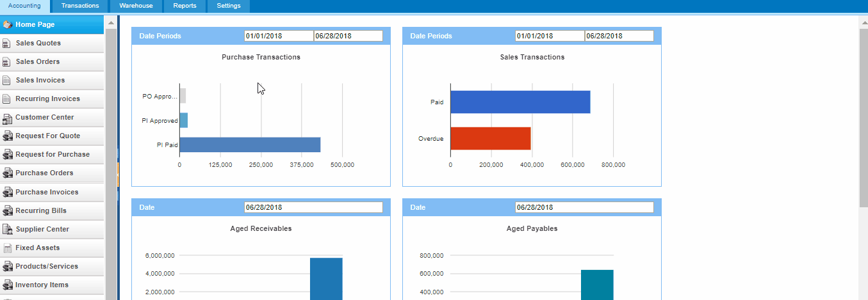Image resolution: width=868 pixels, height=300 pixels.
Task: Open Purchase Invoices
Action: point(52,192)
